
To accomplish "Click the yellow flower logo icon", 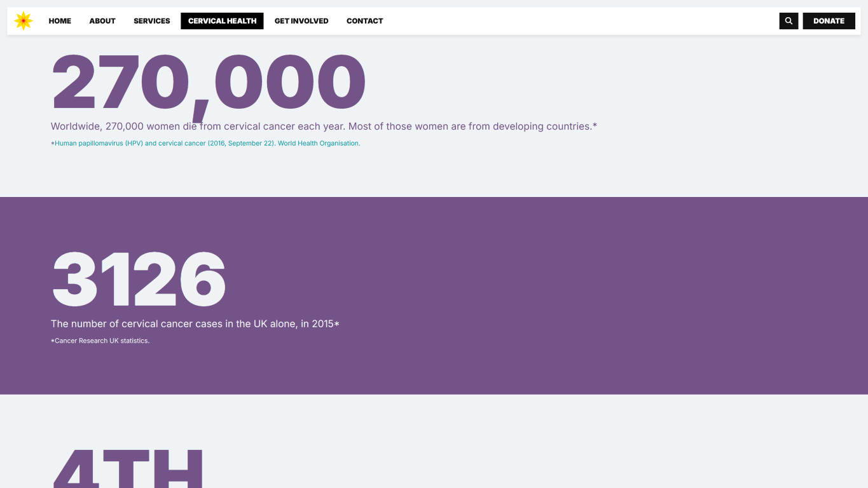I will click(24, 21).
